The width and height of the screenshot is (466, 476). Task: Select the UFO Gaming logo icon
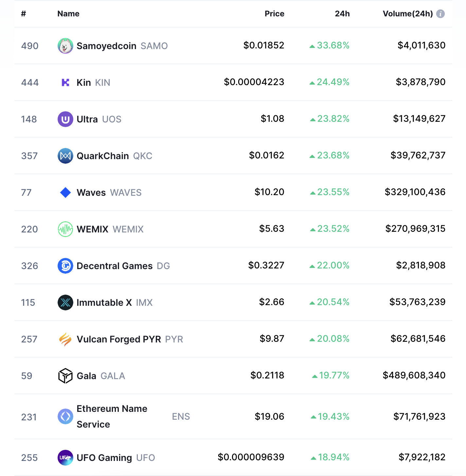[65, 458]
